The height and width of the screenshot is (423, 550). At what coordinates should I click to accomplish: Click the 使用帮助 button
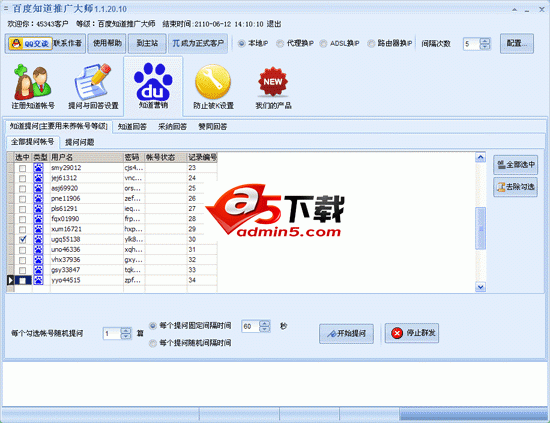coord(107,43)
